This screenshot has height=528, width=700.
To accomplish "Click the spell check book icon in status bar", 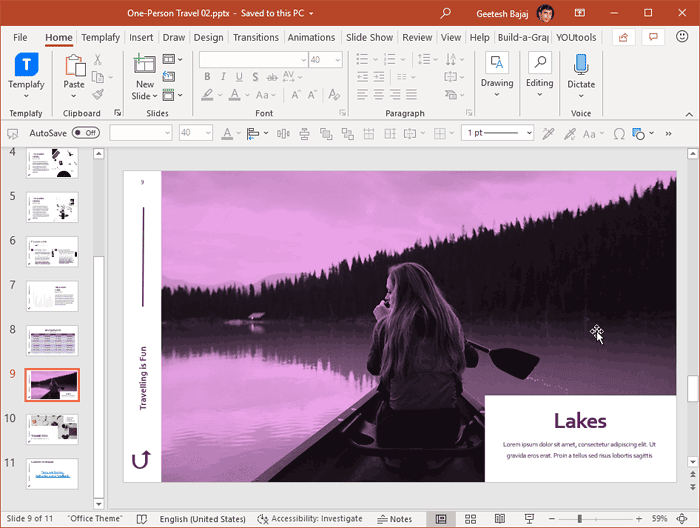I will [142, 519].
